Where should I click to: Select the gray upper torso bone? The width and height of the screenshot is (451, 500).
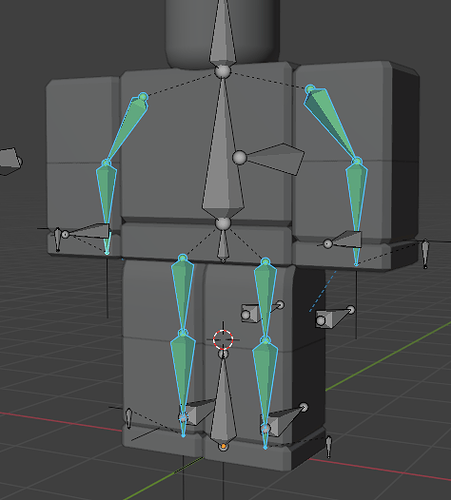click(223, 147)
